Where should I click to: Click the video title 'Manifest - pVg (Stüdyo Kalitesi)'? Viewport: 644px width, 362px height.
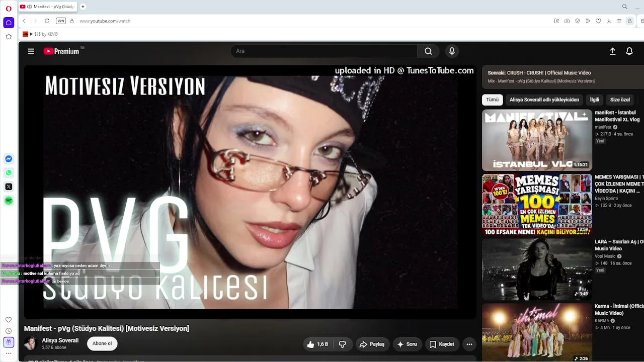click(107, 328)
